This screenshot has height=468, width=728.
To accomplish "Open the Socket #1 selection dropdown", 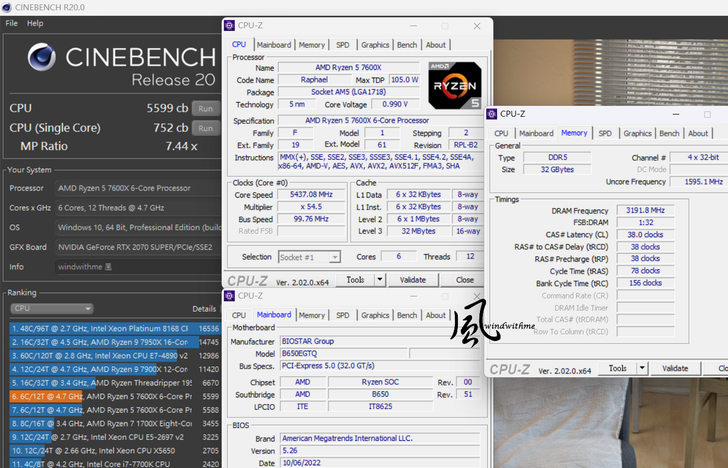I will (x=309, y=257).
